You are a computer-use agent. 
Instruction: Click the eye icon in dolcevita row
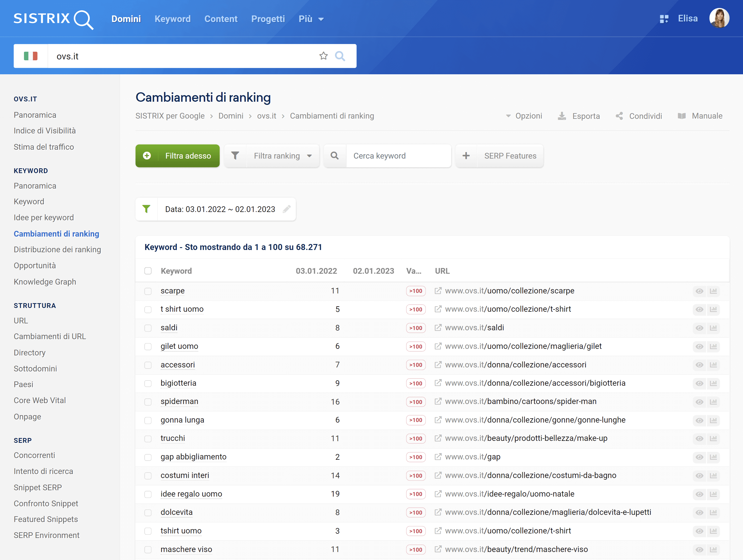tap(699, 512)
